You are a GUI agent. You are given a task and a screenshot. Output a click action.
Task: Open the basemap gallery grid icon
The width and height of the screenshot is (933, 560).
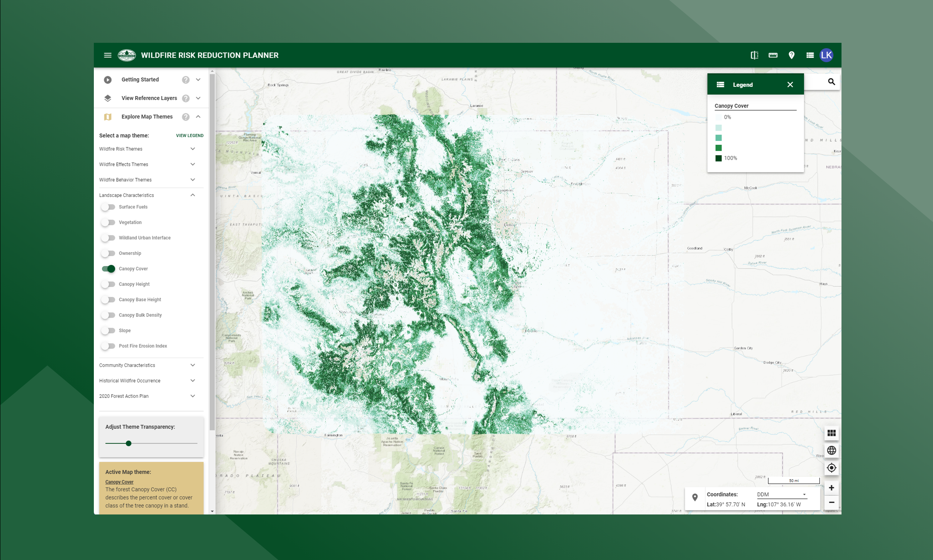pyautogui.click(x=831, y=433)
